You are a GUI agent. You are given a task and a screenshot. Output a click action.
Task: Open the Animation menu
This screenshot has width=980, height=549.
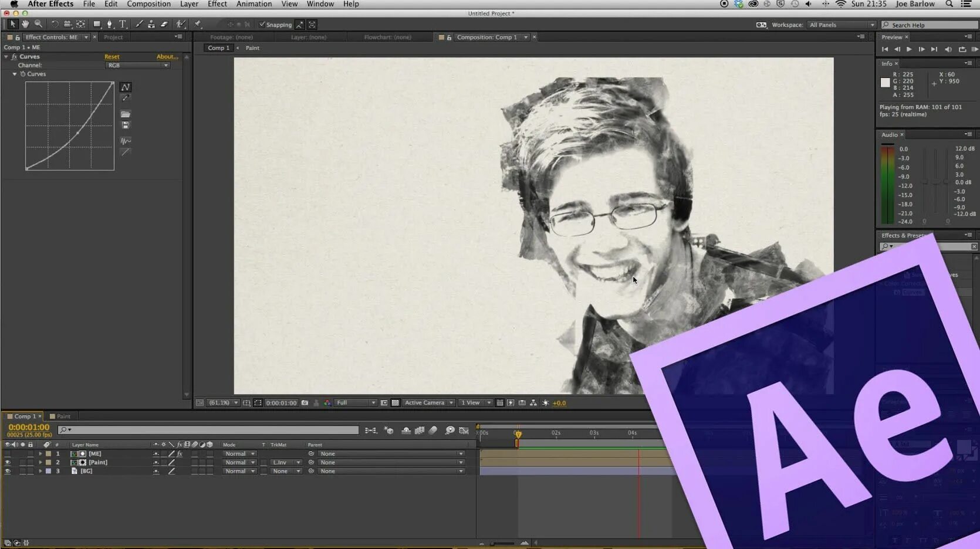[254, 4]
